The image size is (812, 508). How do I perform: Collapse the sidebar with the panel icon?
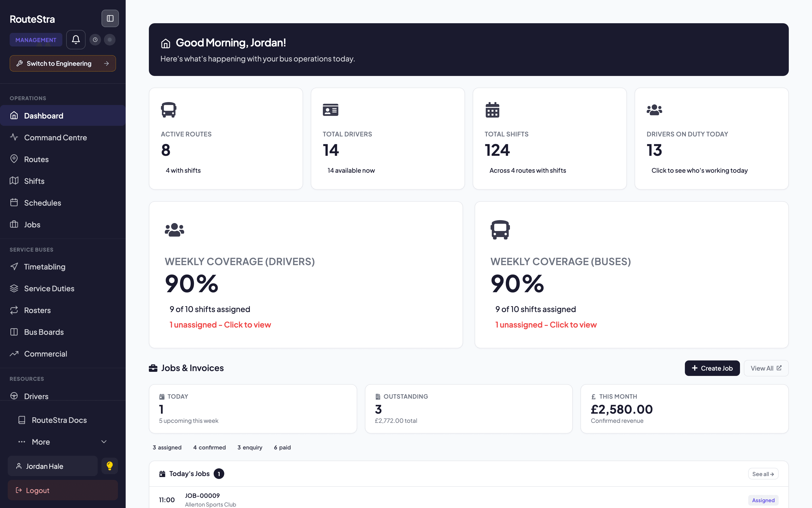point(110,18)
